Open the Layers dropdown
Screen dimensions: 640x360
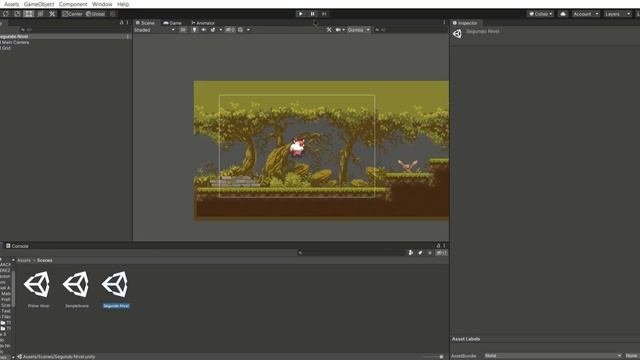click(617, 14)
